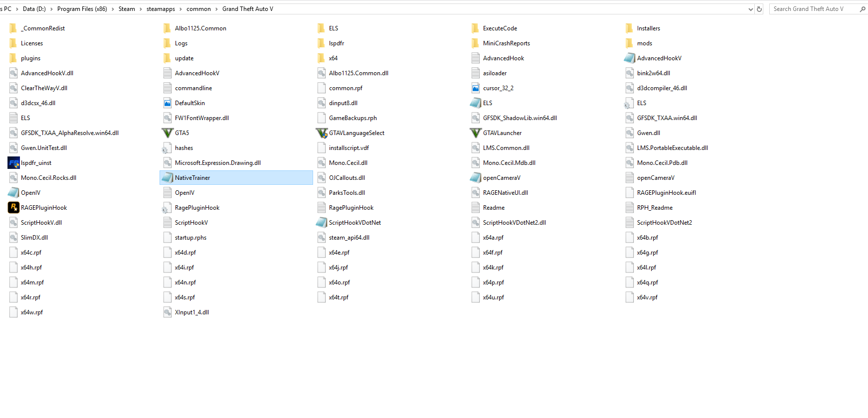This screenshot has height=418, width=868.
Task: Select the file named OJCallouts.dll
Action: tap(347, 178)
